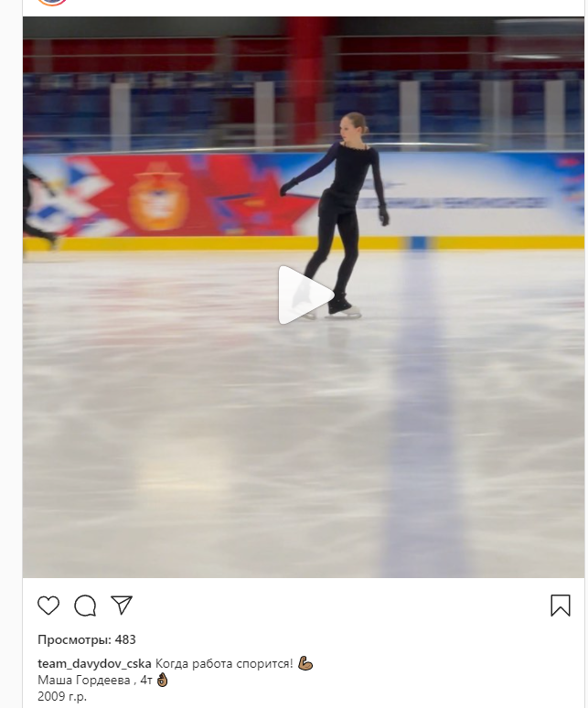Click the 4т text in caption
This screenshot has height=708, width=588.
145,680
